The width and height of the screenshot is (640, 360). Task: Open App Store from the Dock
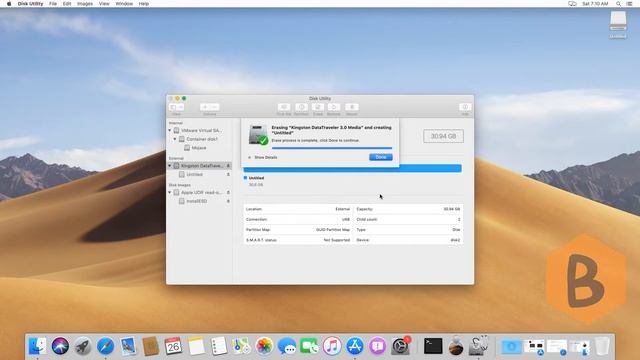pyautogui.click(x=355, y=346)
